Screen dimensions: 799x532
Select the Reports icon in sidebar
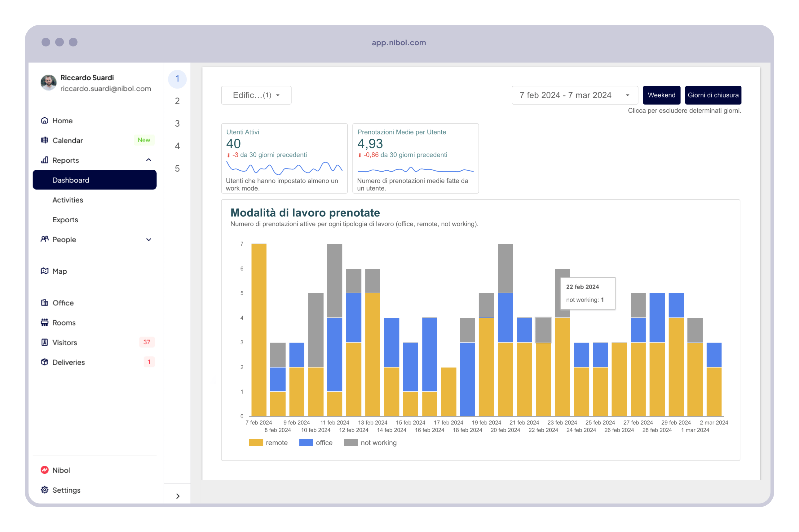[45, 160]
